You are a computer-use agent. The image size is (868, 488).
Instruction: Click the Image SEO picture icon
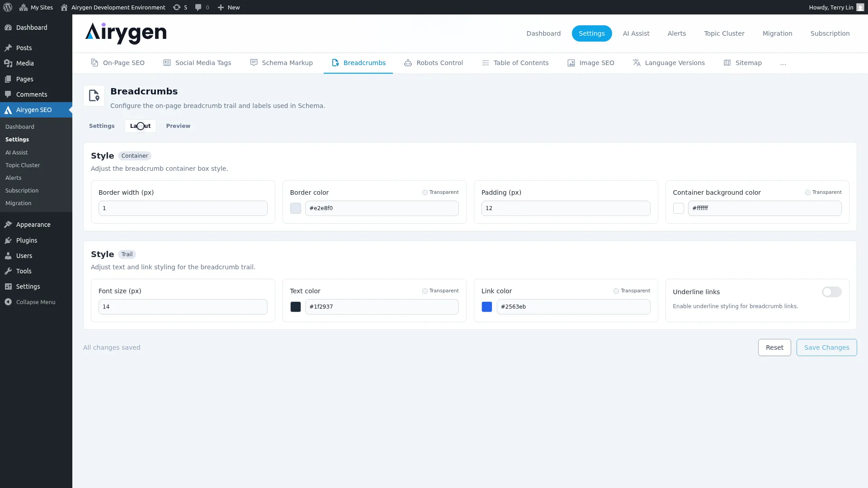pos(571,63)
